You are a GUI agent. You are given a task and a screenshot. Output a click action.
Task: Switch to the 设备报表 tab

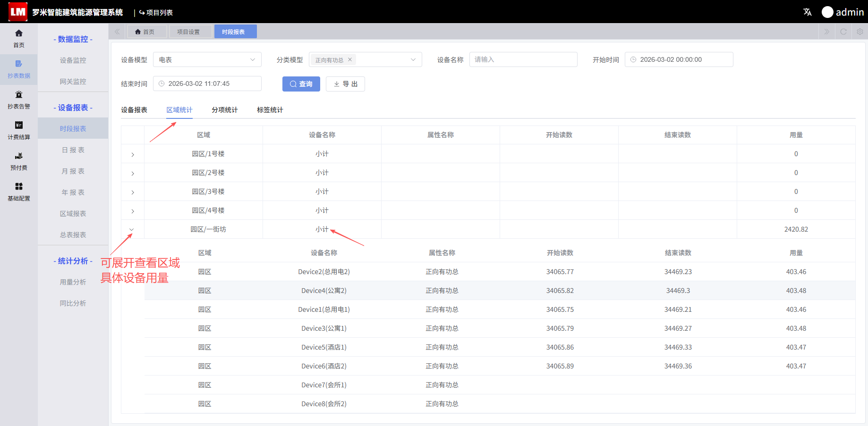point(134,110)
